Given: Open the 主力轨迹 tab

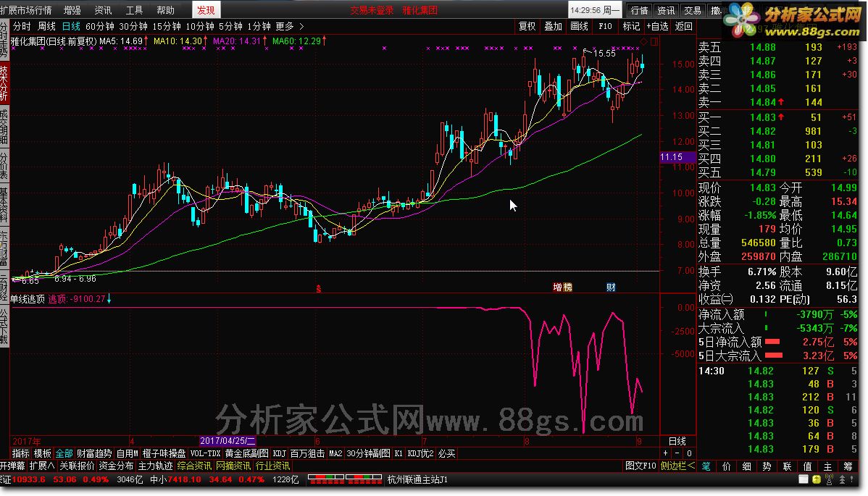Looking at the screenshot, I should click(x=156, y=466).
